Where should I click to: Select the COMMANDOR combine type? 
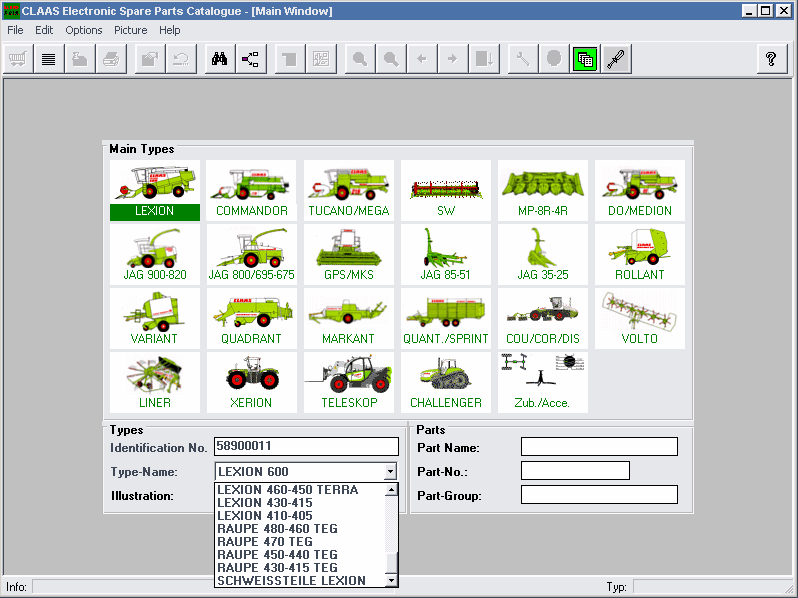(x=252, y=191)
